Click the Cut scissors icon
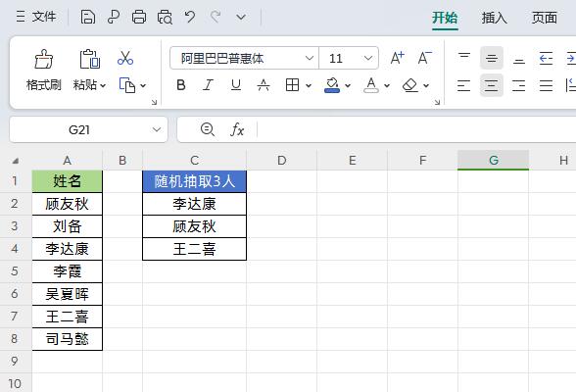Screen dimensions: 576x392 (x=125, y=58)
